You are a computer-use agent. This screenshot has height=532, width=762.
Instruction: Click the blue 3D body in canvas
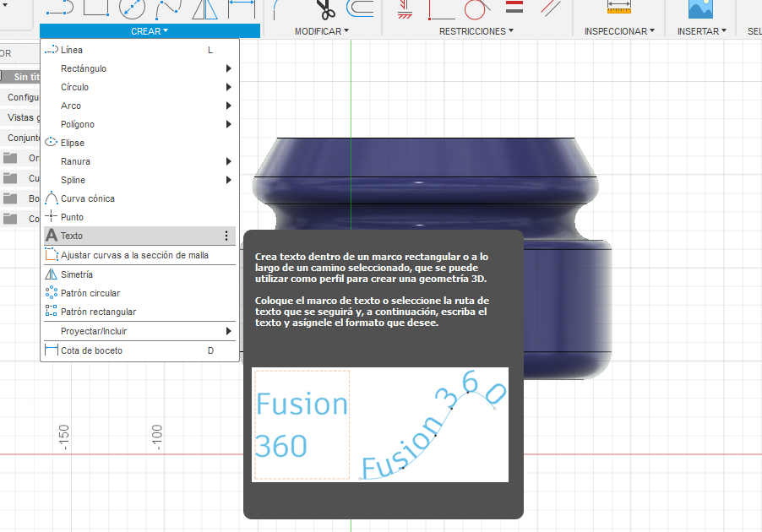click(427, 185)
